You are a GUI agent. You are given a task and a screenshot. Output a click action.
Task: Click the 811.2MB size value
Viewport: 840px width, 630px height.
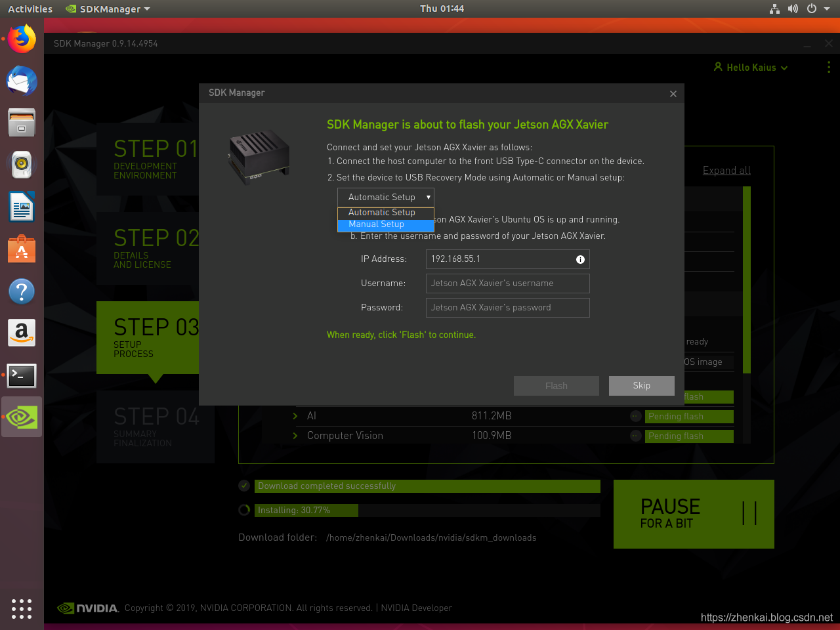tap(492, 416)
